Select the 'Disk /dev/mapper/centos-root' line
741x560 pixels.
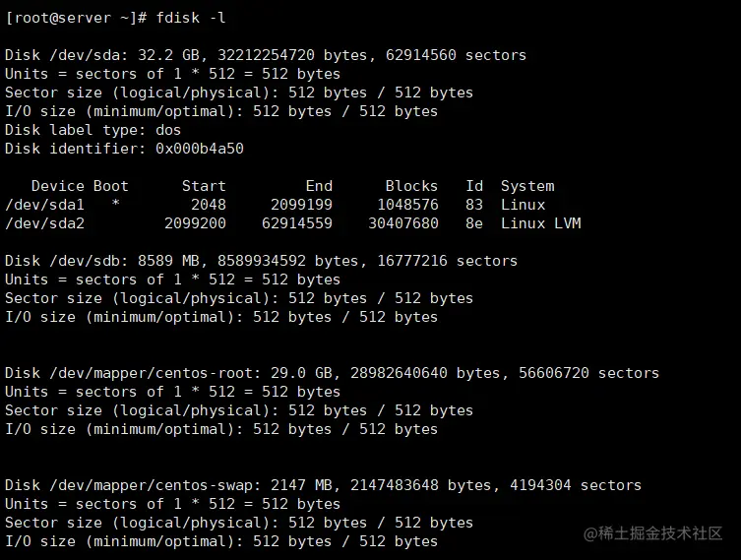(332, 373)
